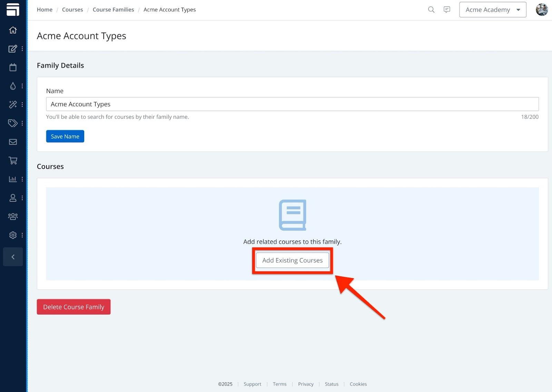Navigate to Courses breadcrumb
Viewport: 552px width, 392px height.
point(72,10)
